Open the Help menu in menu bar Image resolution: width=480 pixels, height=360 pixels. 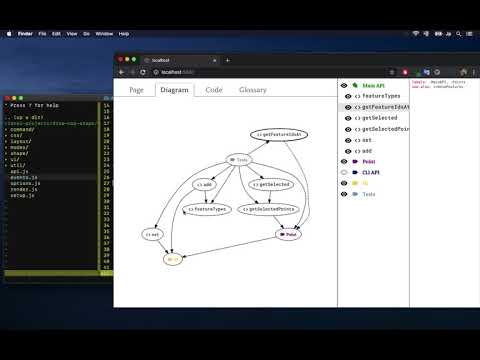(124, 34)
